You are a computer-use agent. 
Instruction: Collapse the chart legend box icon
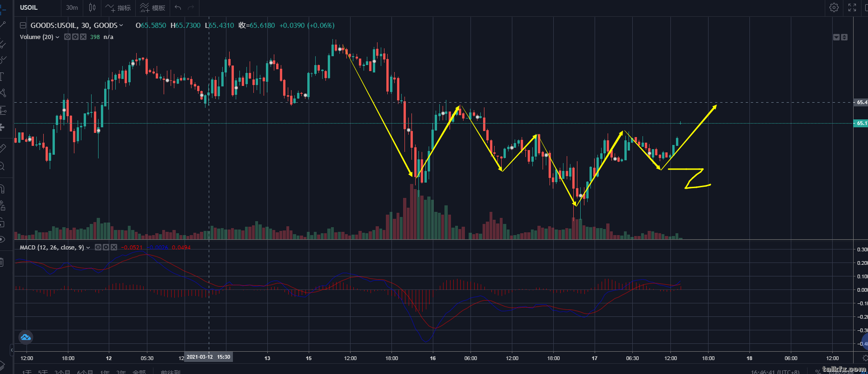23,26
